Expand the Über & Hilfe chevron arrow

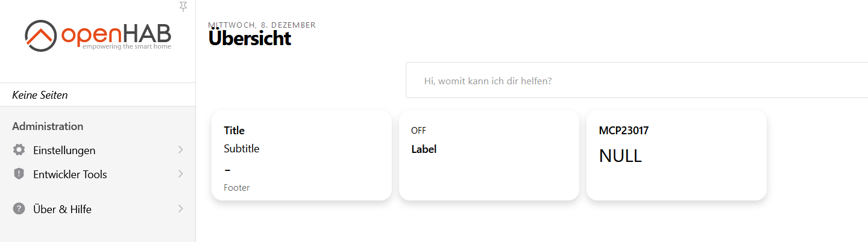(x=180, y=209)
